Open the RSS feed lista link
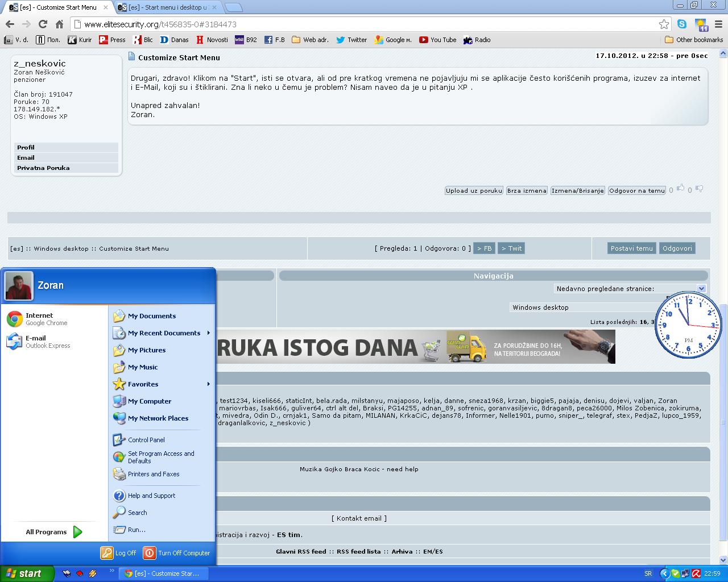 [x=359, y=551]
